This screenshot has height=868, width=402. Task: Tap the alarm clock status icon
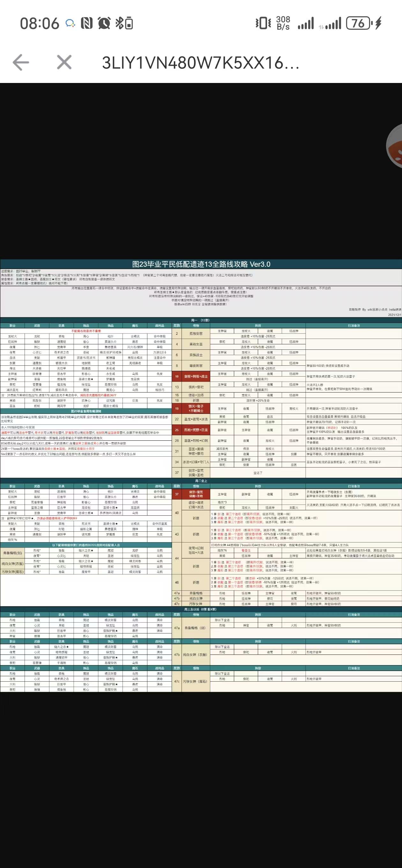(x=104, y=23)
